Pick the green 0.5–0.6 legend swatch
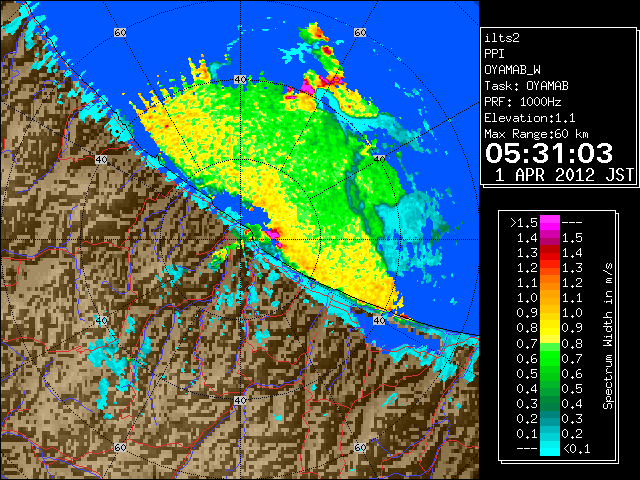 [549, 374]
